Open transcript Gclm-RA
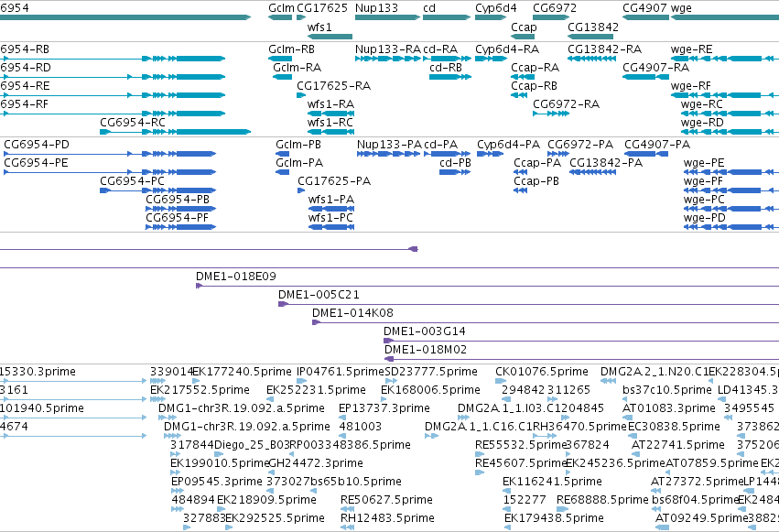This screenshot has height=532, width=779. pos(298,67)
